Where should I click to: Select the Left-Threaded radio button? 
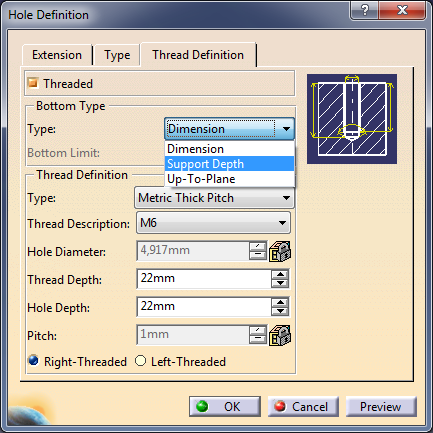[140, 361]
